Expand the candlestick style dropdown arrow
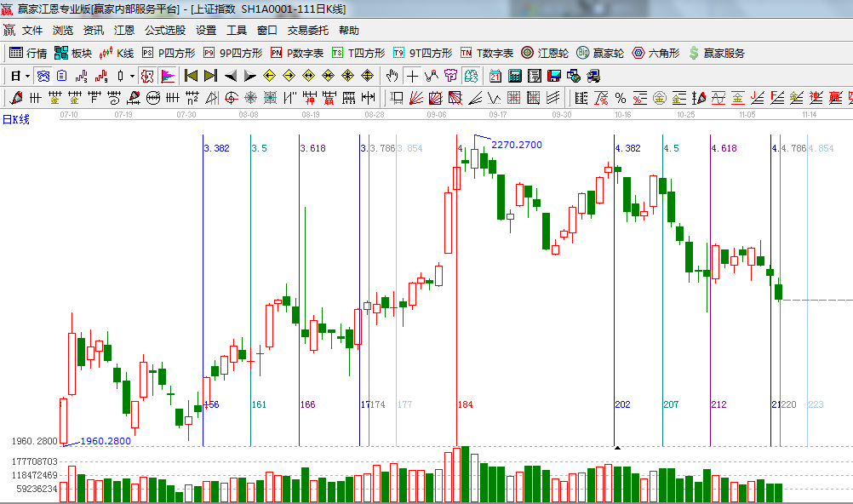The height and width of the screenshot is (504, 853). (x=132, y=76)
